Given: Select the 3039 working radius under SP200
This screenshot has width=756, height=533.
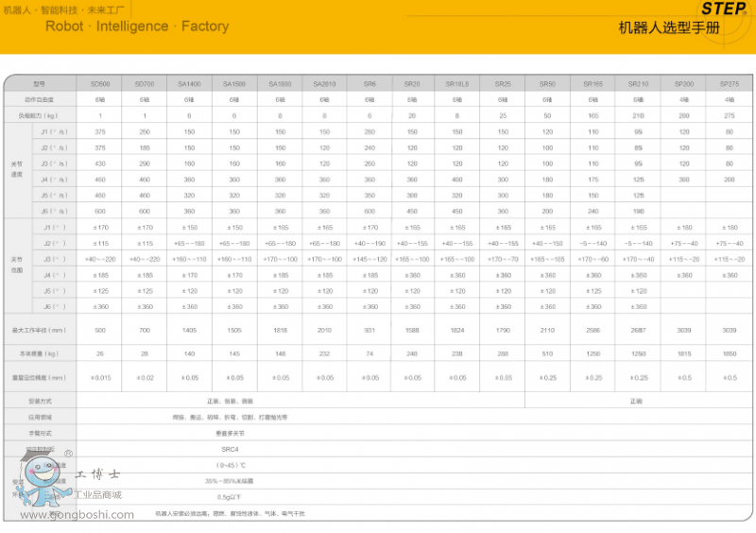Looking at the screenshot, I should click(x=684, y=331).
